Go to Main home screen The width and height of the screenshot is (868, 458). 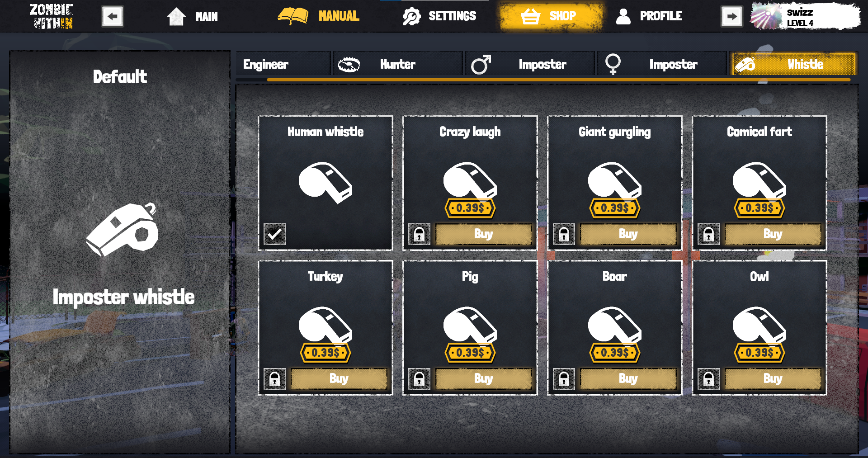click(192, 17)
